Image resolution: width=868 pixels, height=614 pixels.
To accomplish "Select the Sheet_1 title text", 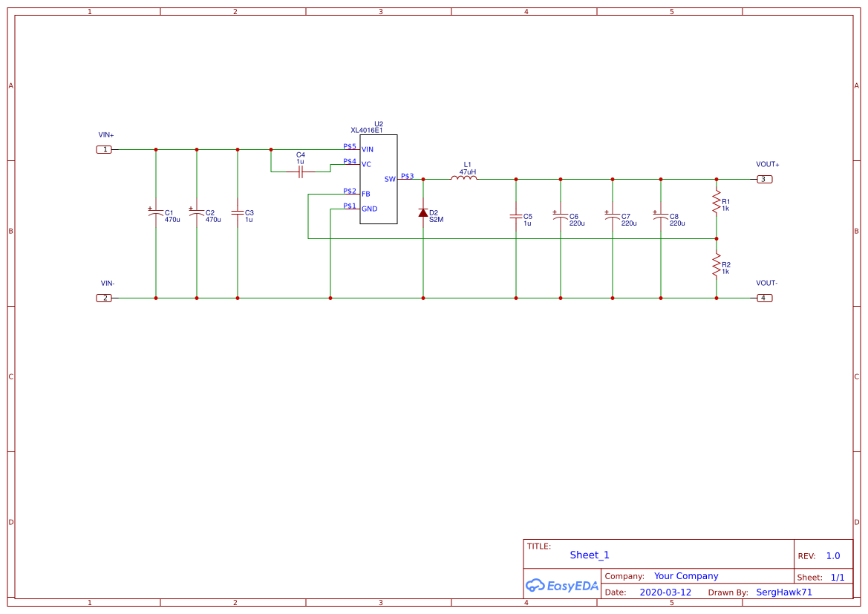I will 589,555.
